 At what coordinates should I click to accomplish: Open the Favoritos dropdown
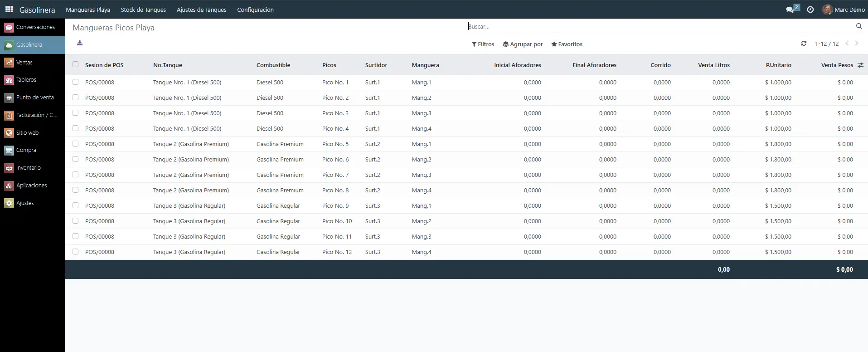point(567,44)
